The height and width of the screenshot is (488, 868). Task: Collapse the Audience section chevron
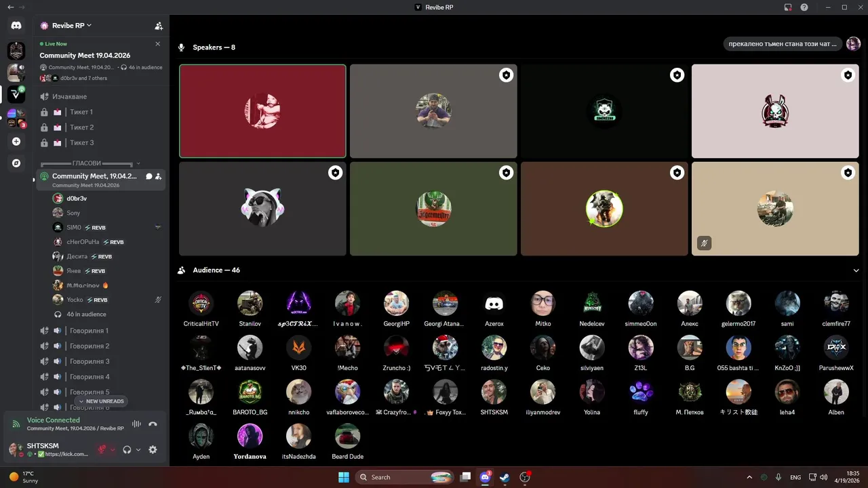(x=856, y=270)
